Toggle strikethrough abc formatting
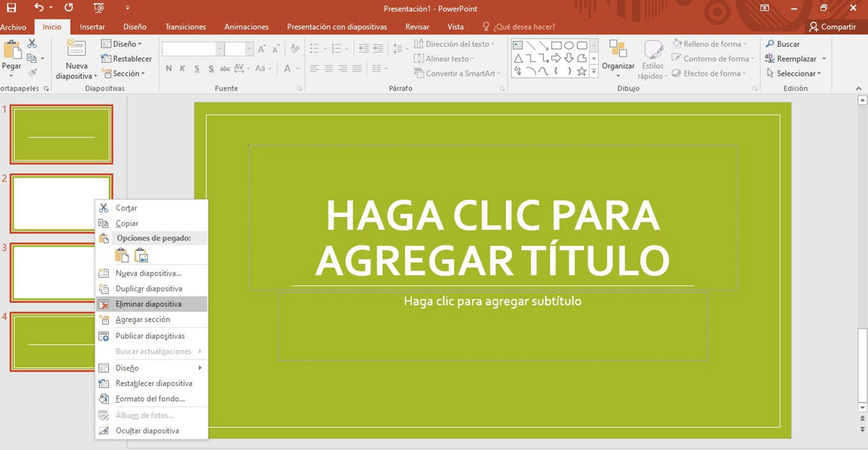The image size is (868, 450). (225, 69)
